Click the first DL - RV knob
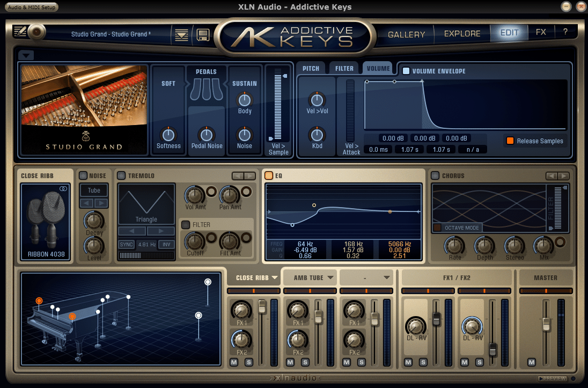 tap(416, 326)
